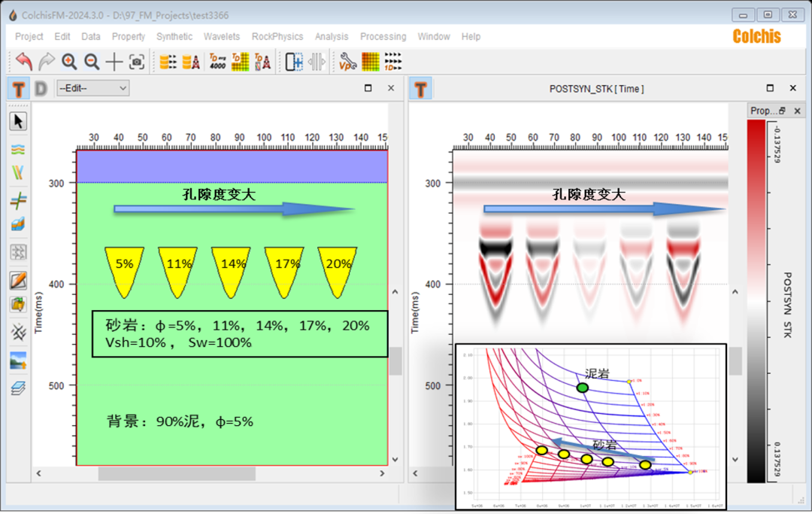Image resolution: width=812 pixels, height=514 pixels.
Task: Toggle the T button in POSTSYN_STK panel
Action: [x=420, y=89]
